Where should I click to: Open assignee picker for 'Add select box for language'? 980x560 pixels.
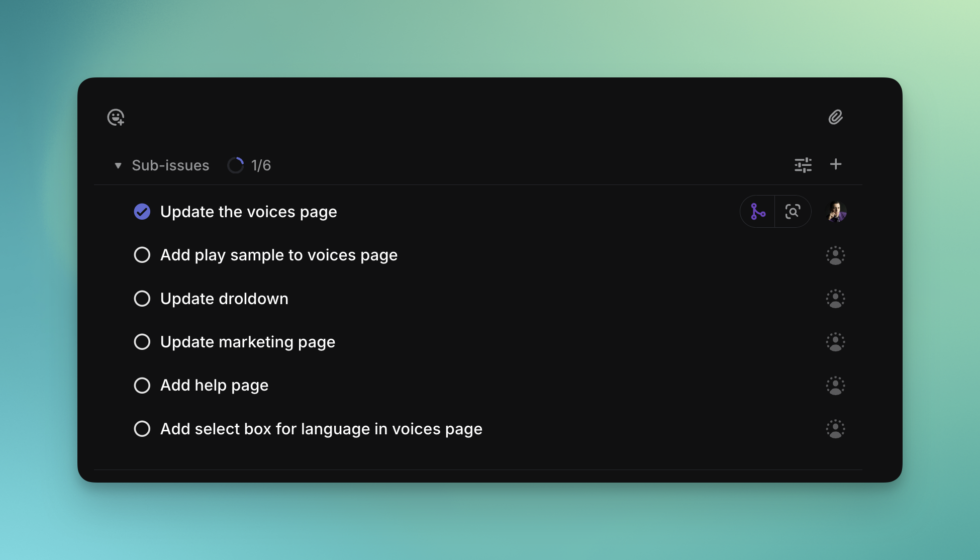835,428
